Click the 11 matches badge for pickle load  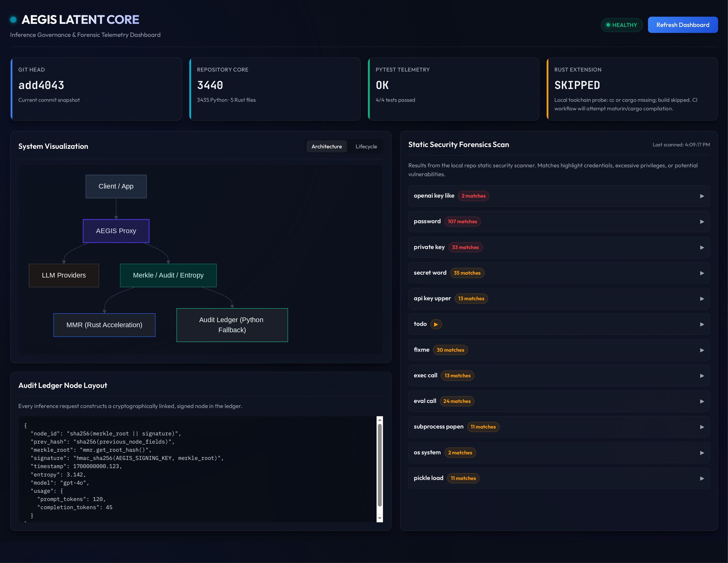[x=463, y=478]
